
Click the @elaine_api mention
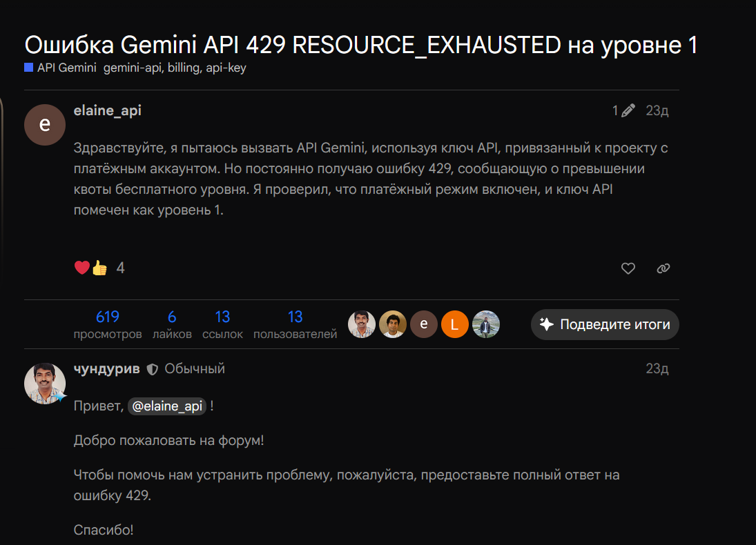tap(167, 406)
